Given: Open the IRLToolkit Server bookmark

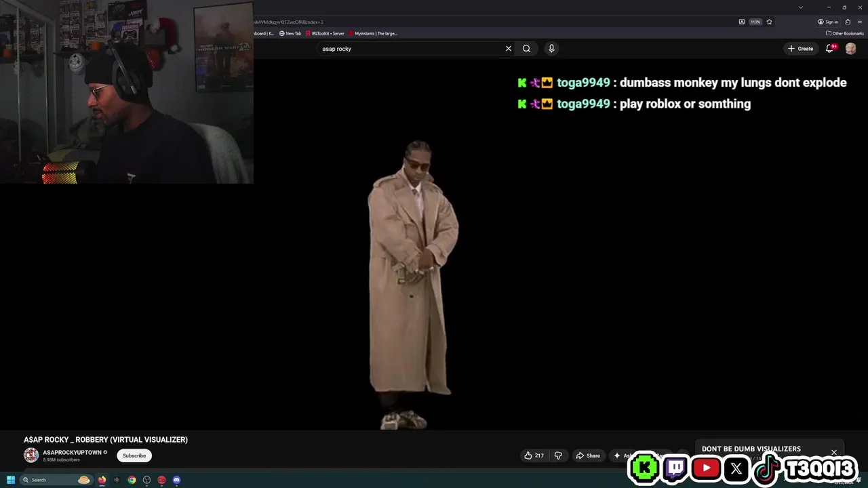Looking at the screenshot, I should tap(325, 33).
